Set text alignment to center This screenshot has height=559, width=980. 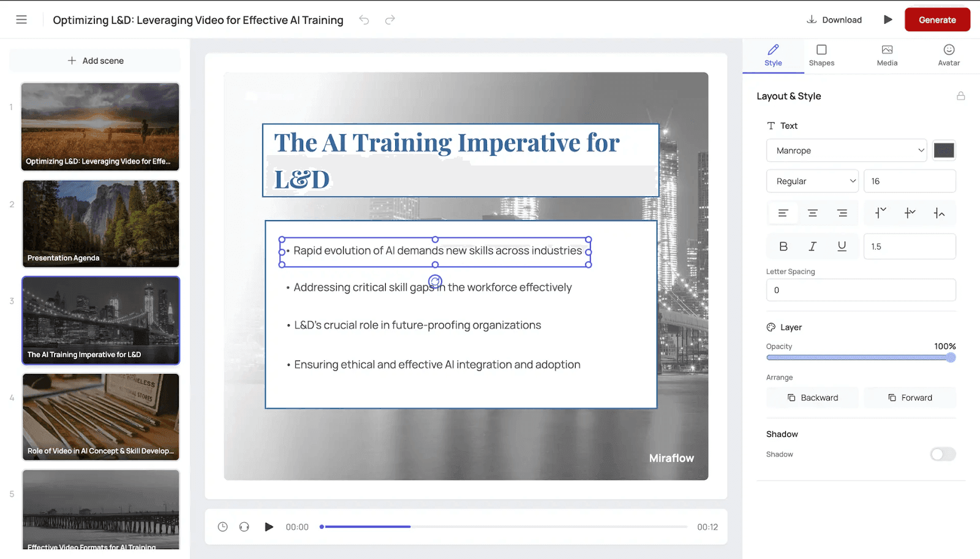(x=812, y=213)
